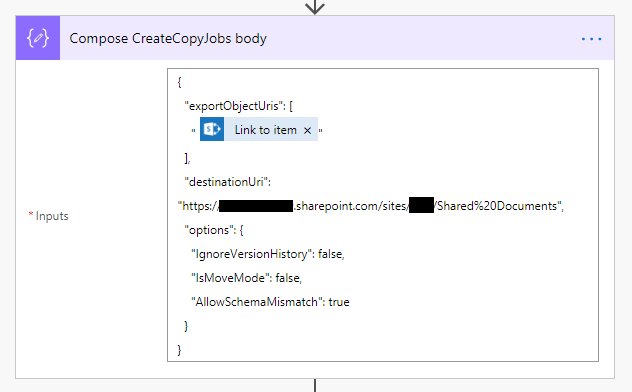Place cursor on the exportObjectUris line
The height and width of the screenshot is (392, 632).
239,106
